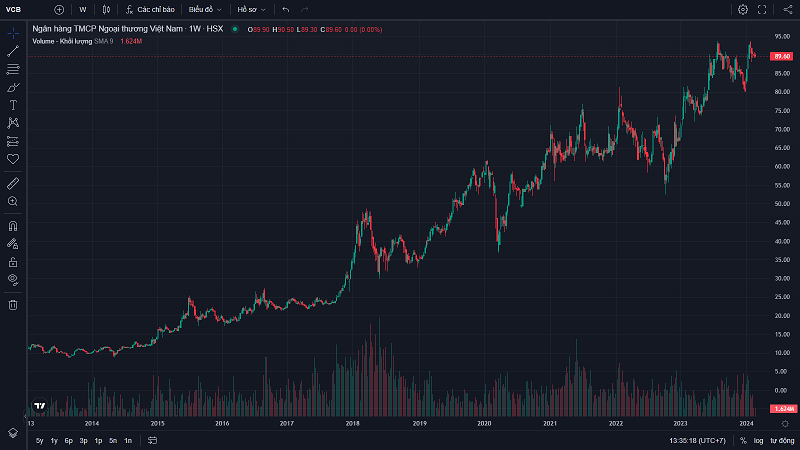Click the trash icon to remove drawings
800x450 pixels.
click(13, 304)
